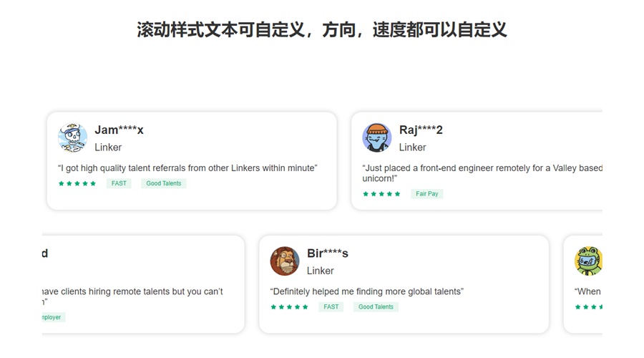Click the quote about high quality talent referrals

coord(187,168)
